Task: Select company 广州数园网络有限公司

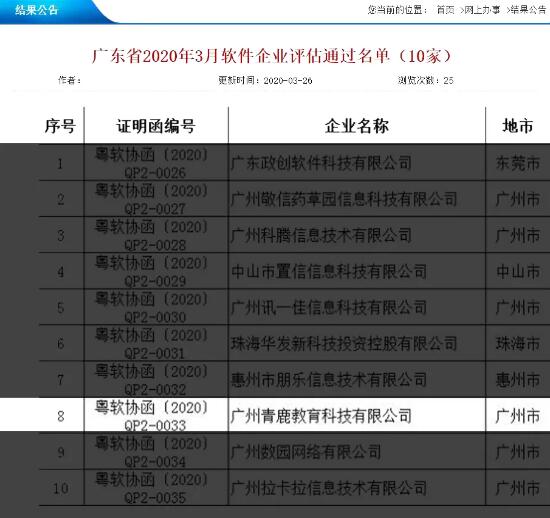Action: [306, 452]
